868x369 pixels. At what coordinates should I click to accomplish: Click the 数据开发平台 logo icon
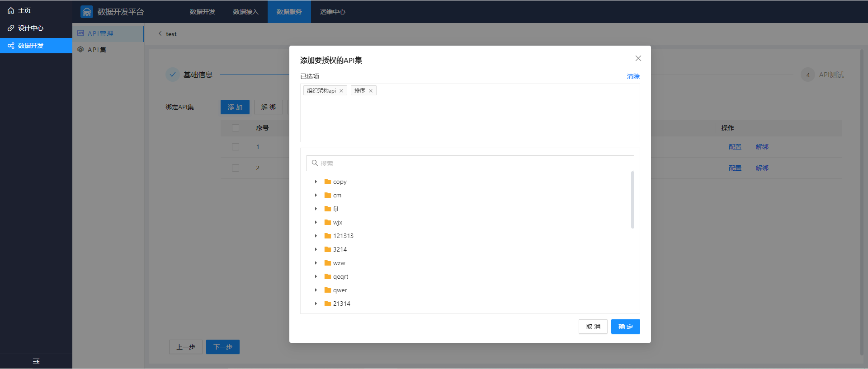tap(86, 12)
